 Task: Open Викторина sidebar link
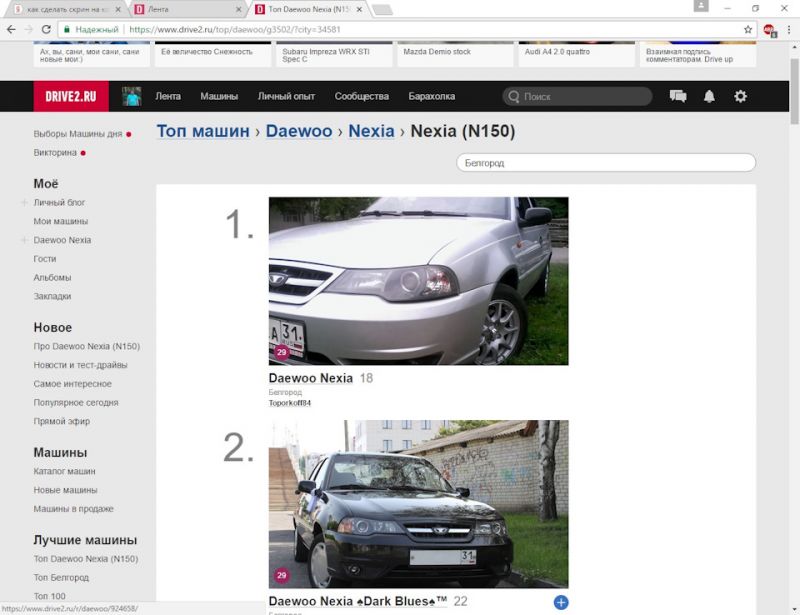tap(55, 153)
